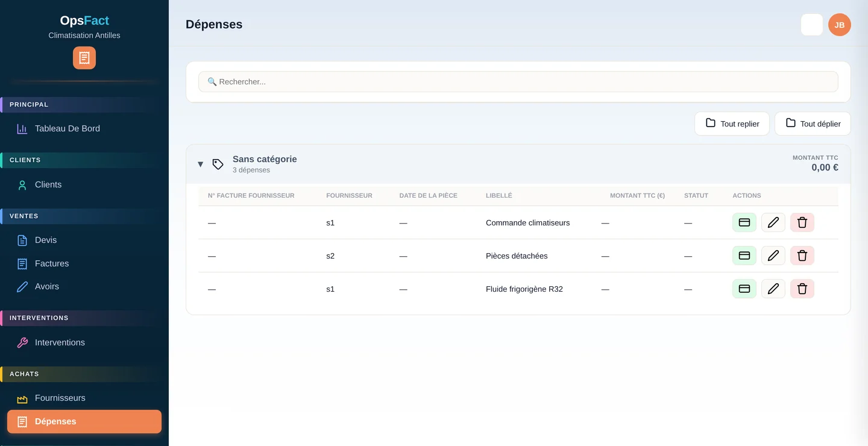Screen dimensions: 868x446
Task: Collapse the Sans catégorie group arrow
Action: (x=201, y=164)
